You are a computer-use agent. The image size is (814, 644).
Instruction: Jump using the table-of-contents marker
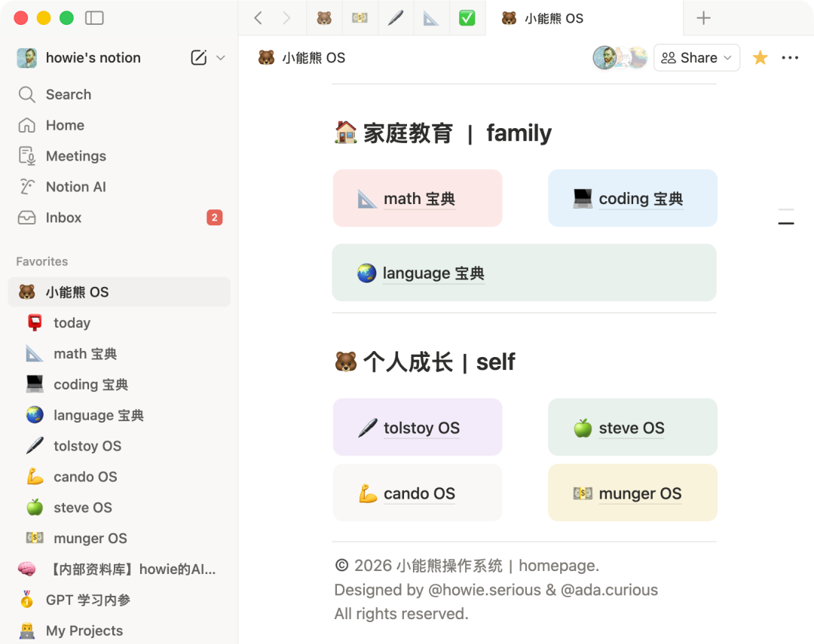coord(786,216)
